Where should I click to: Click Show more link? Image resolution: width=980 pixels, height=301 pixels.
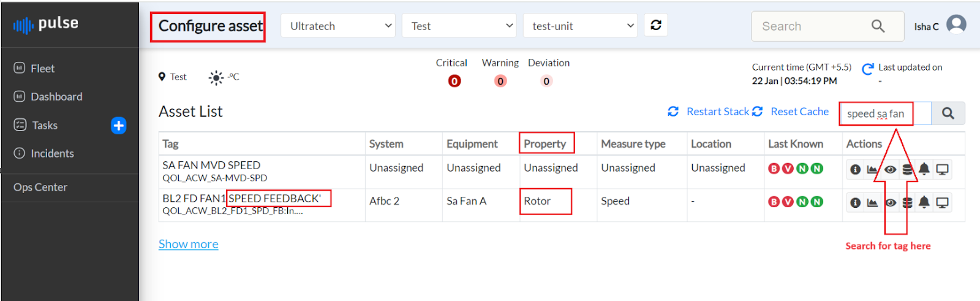click(189, 244)
